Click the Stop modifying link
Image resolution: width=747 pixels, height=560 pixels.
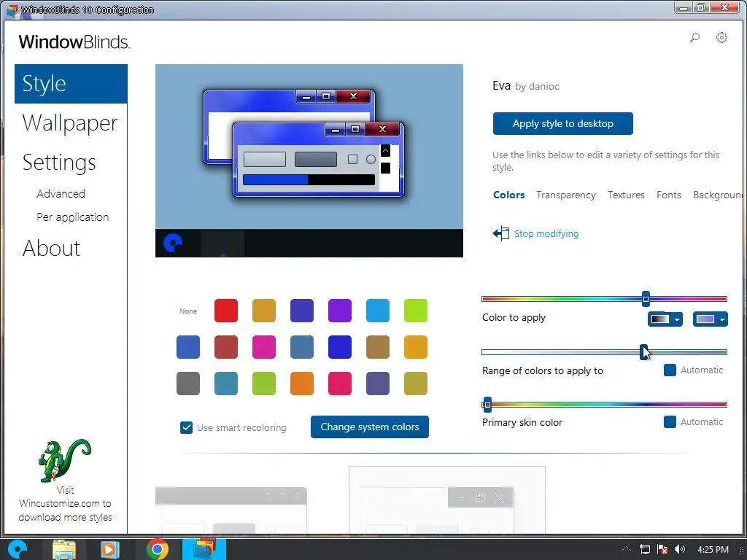click(x=546, y=233)
